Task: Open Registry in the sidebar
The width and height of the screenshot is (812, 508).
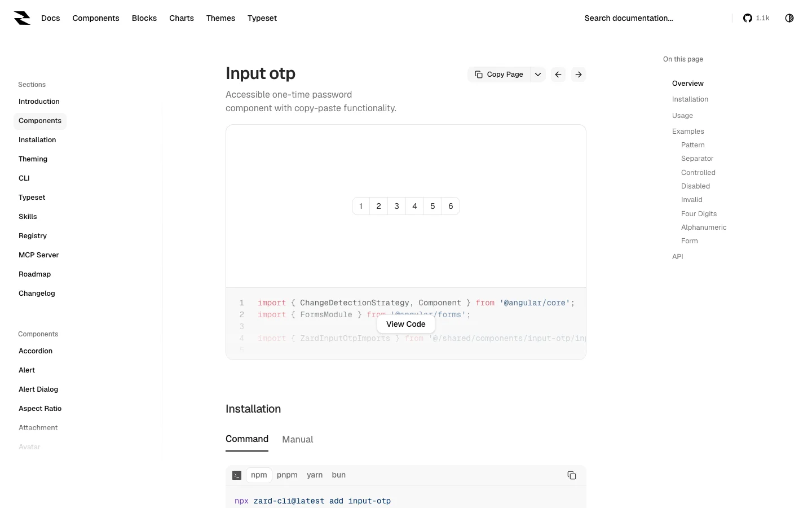Action: click(x=33, y=236)
